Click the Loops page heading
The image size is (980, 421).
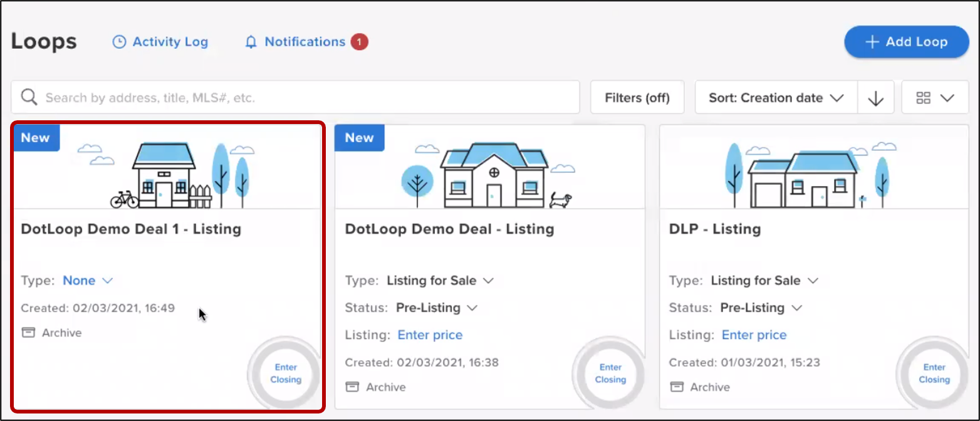pos(44,41)
